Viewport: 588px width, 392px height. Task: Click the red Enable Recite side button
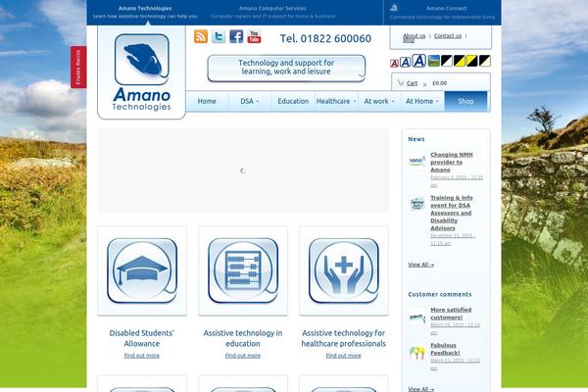click(x=78, y=68)
